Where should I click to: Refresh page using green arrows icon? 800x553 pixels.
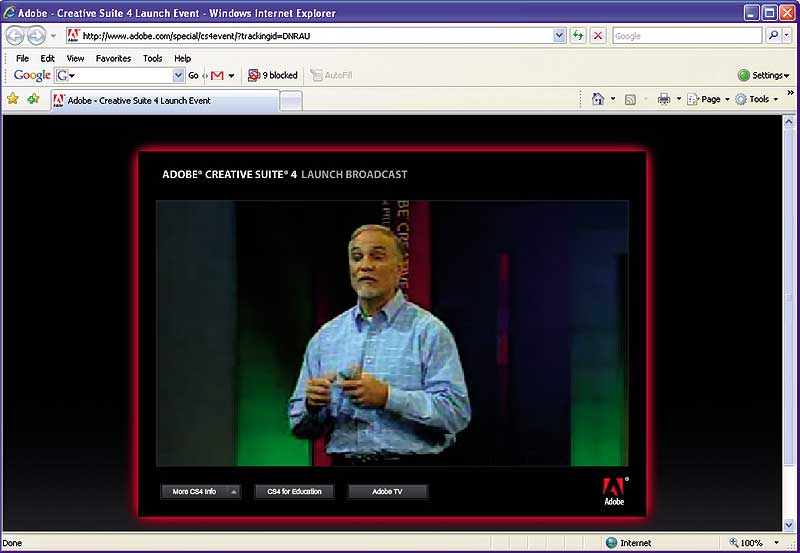(578, 35)
